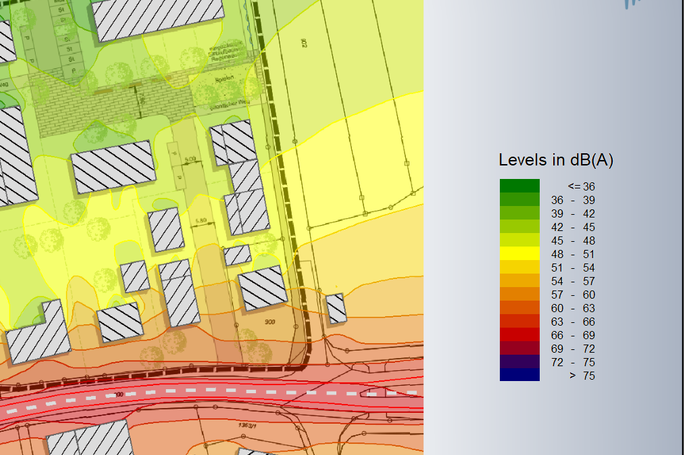Click the '45 - 48' legend label
Image resolution: width=685 pixels, height=455 pixels.
pyautogui.click(x=573, y=241)
